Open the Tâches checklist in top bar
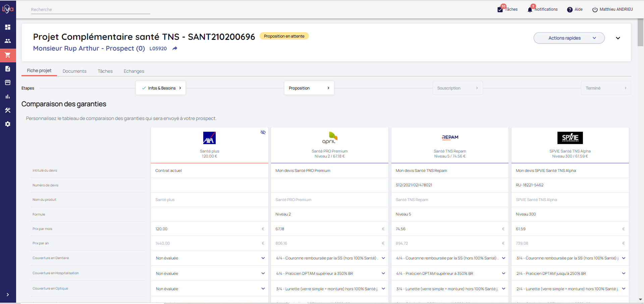644x304 pixels. tap(500, 10)
